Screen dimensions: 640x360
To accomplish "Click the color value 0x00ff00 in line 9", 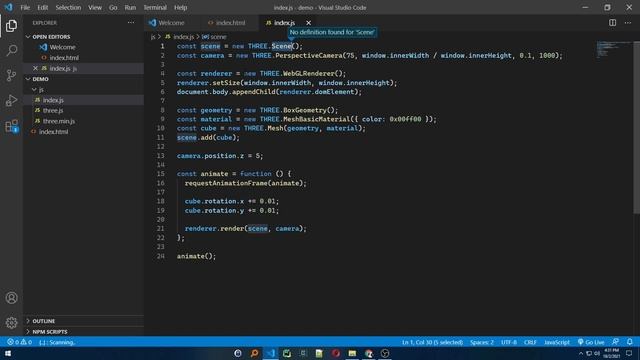I will pyautogui.click(x=405, y=119).
